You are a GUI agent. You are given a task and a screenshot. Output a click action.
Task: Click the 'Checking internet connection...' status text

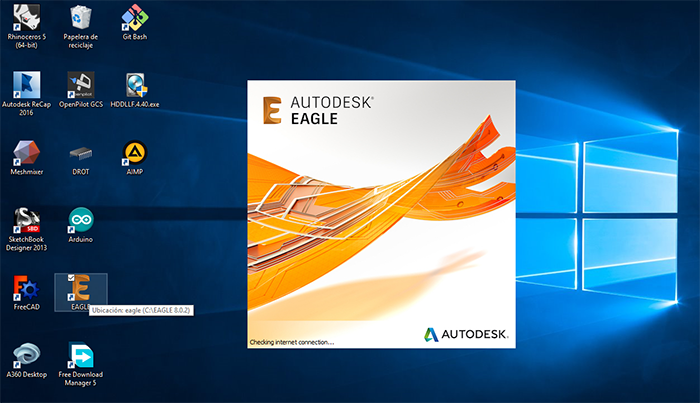292,342
